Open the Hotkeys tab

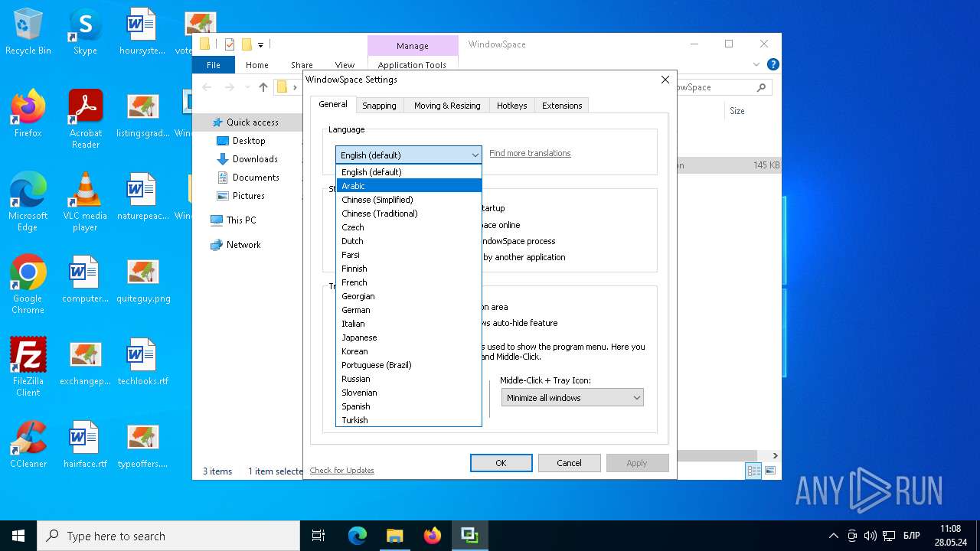[x=511, y=106]
